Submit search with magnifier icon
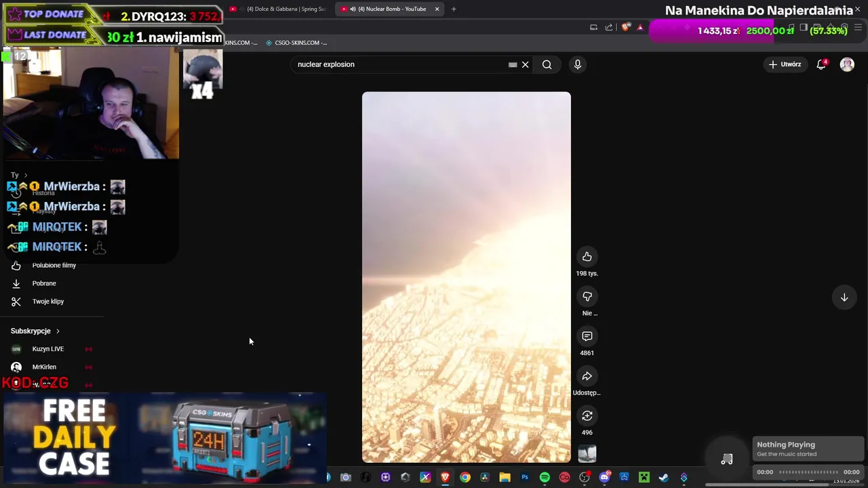The height and width of the screenshot is (488, 868). tap(547, 64)
